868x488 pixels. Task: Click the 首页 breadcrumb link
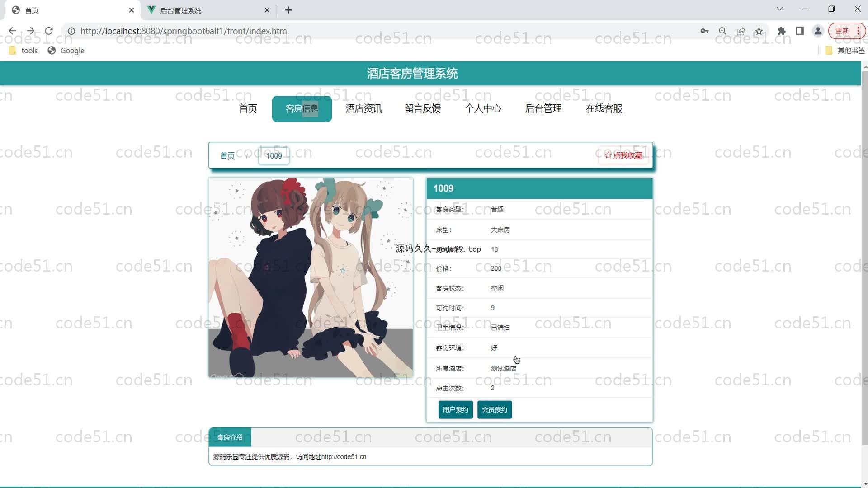227,156
